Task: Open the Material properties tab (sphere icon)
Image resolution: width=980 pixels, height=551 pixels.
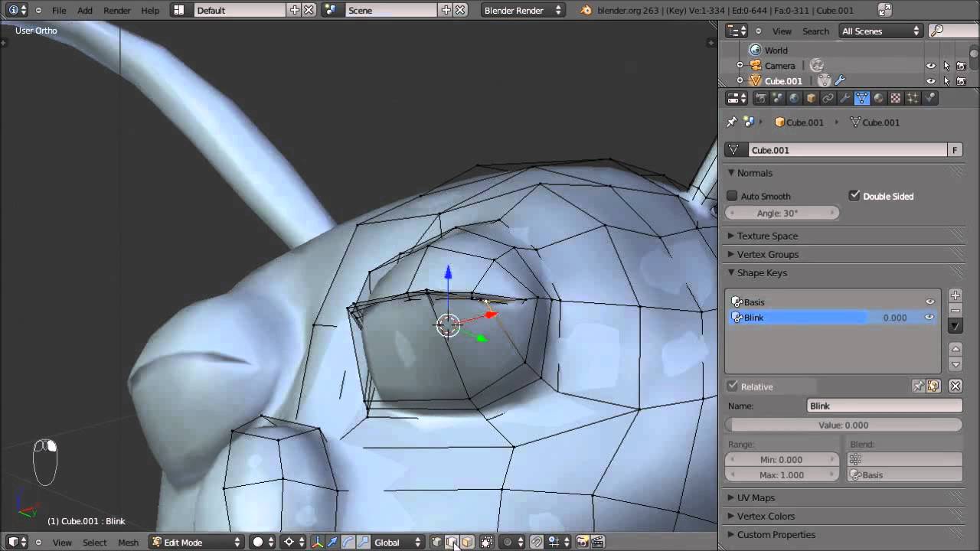Action: click(x=878, y=98)
